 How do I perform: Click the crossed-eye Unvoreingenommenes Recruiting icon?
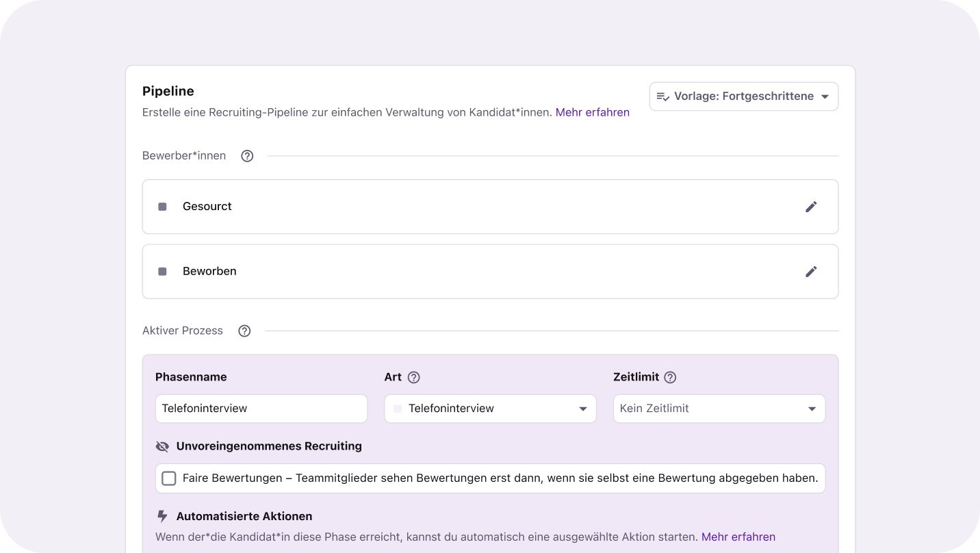tap(162, 446)
